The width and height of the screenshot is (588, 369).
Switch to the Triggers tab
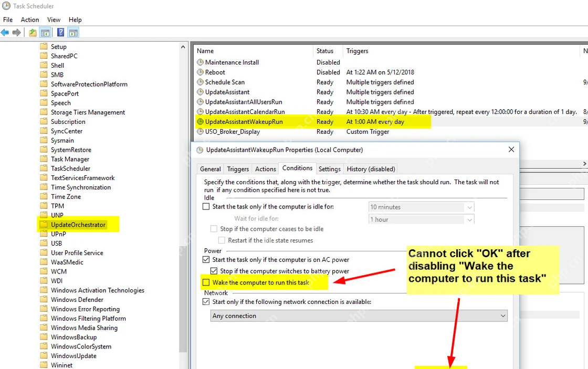238,168
